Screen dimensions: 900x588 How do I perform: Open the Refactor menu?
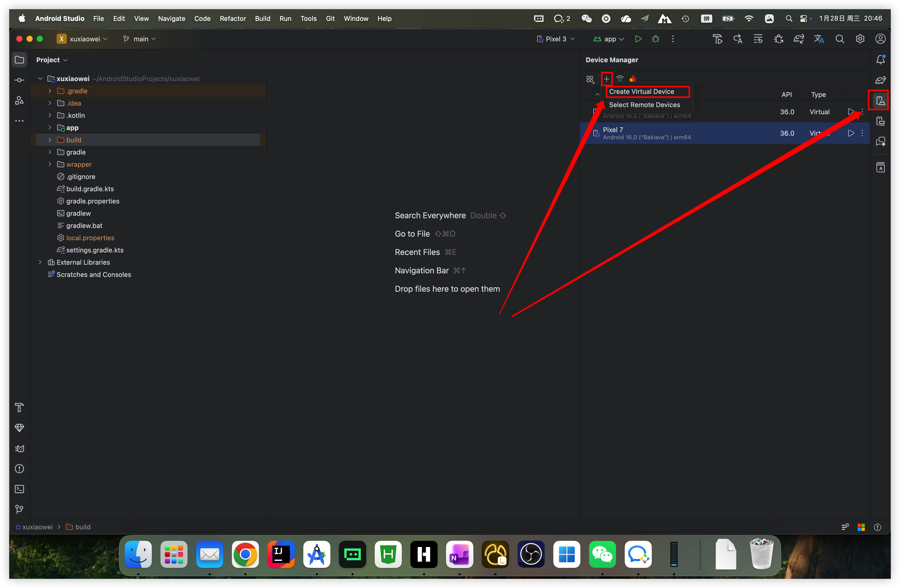tap(233, 19)
